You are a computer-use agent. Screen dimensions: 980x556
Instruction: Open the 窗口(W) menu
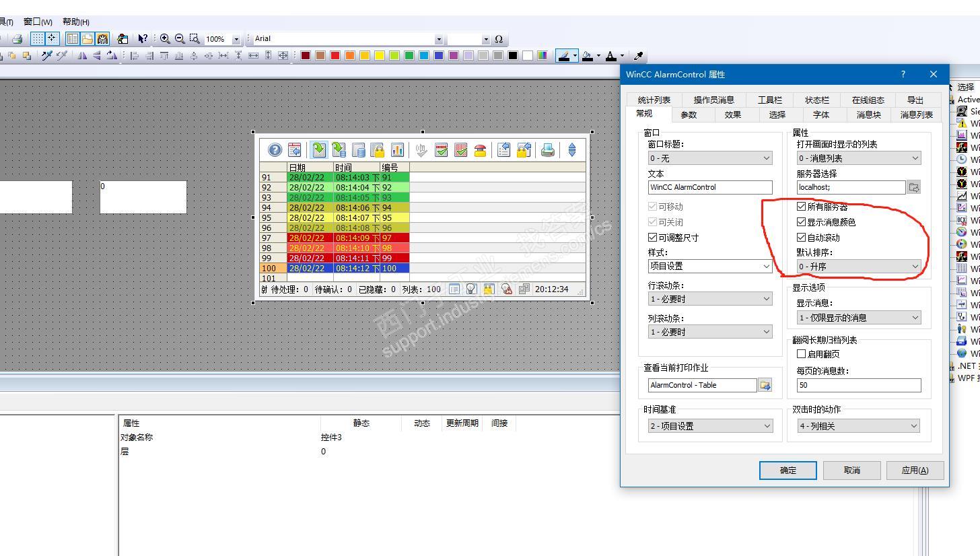point(38,22)
